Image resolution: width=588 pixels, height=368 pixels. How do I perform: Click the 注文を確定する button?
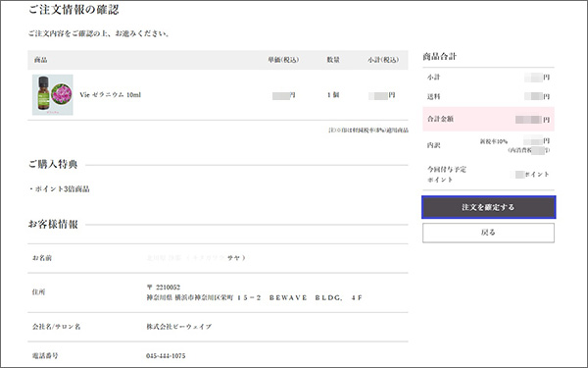point(489,207)
